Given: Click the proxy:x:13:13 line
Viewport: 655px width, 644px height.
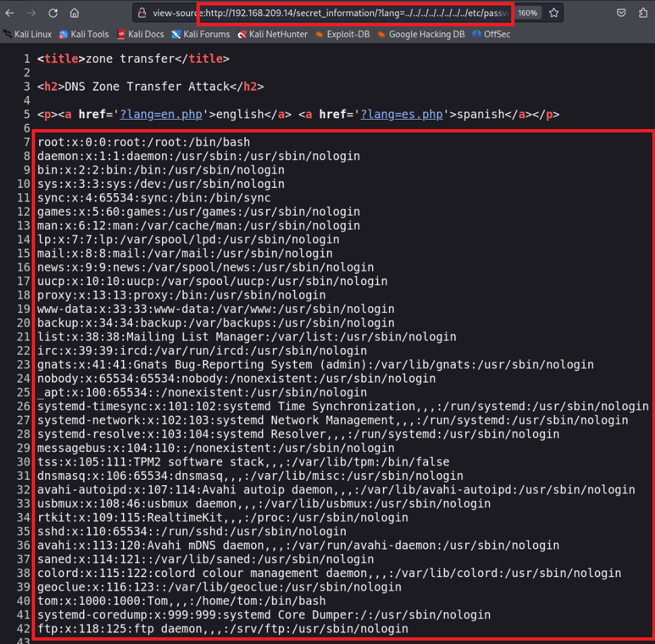Looking at the screenshot, I should (x=181, y=295).
